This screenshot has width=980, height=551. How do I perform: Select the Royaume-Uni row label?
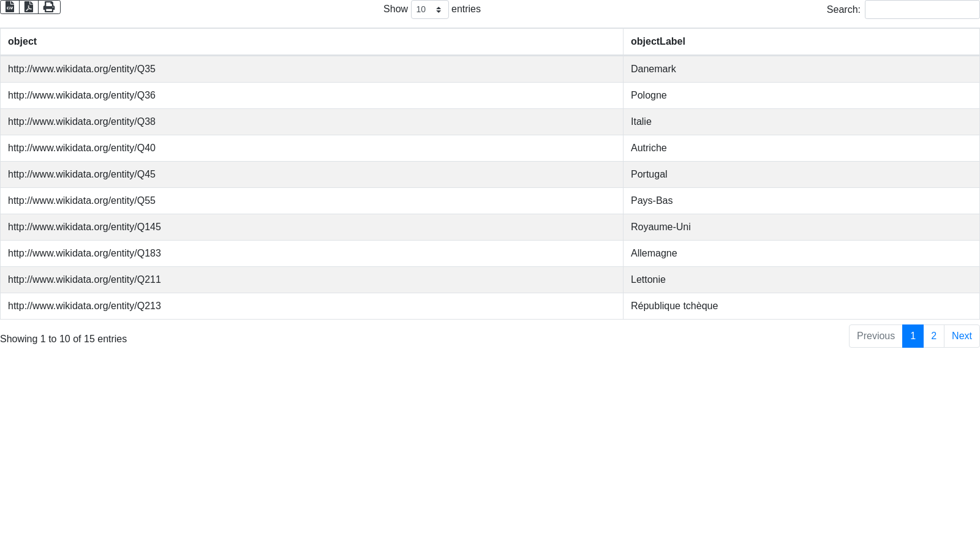660,227
